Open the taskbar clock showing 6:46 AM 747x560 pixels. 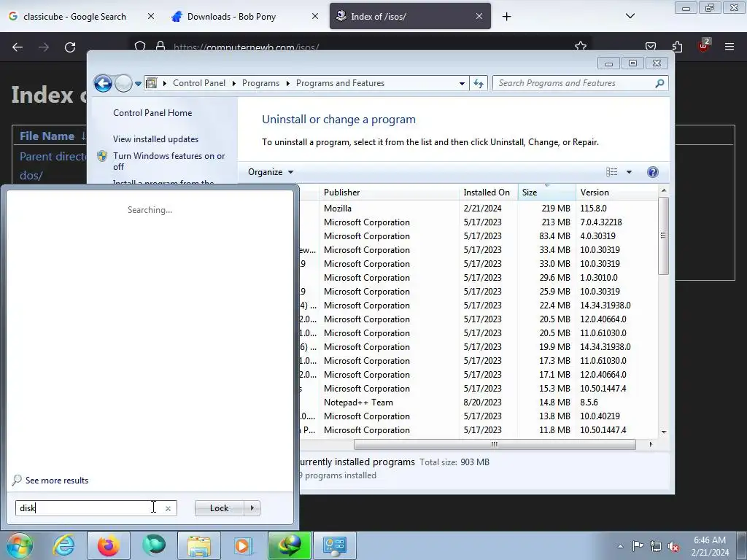coord(710,546)
